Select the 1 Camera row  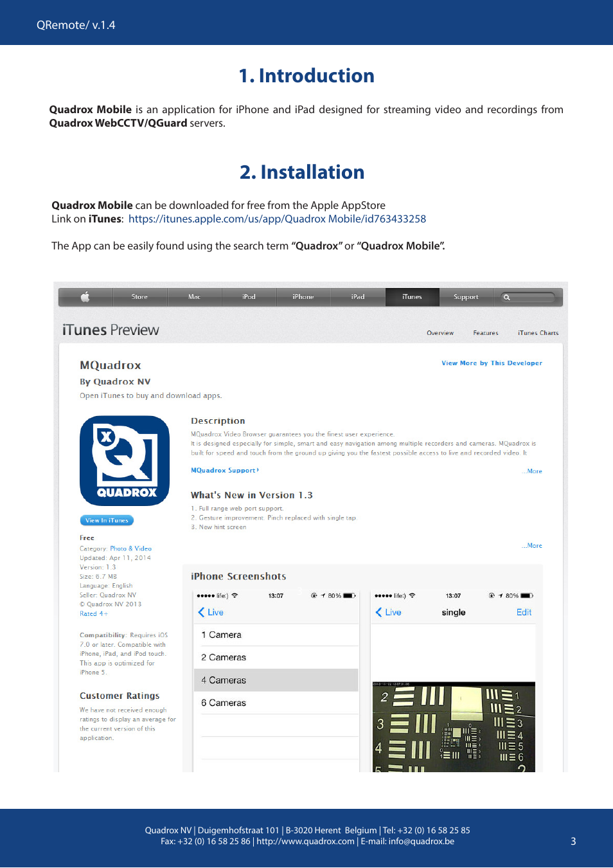pos(276,635)
